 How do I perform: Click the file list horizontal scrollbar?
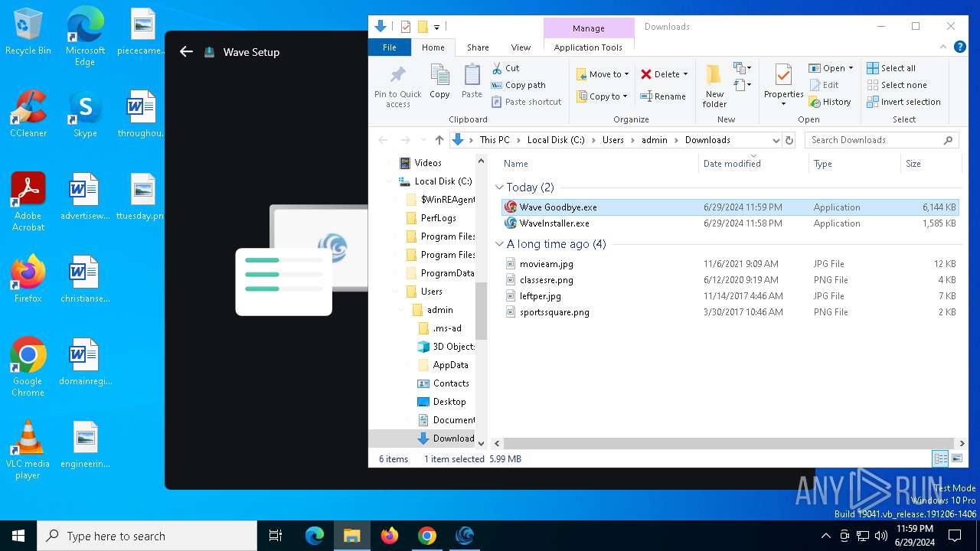[730, 443]
